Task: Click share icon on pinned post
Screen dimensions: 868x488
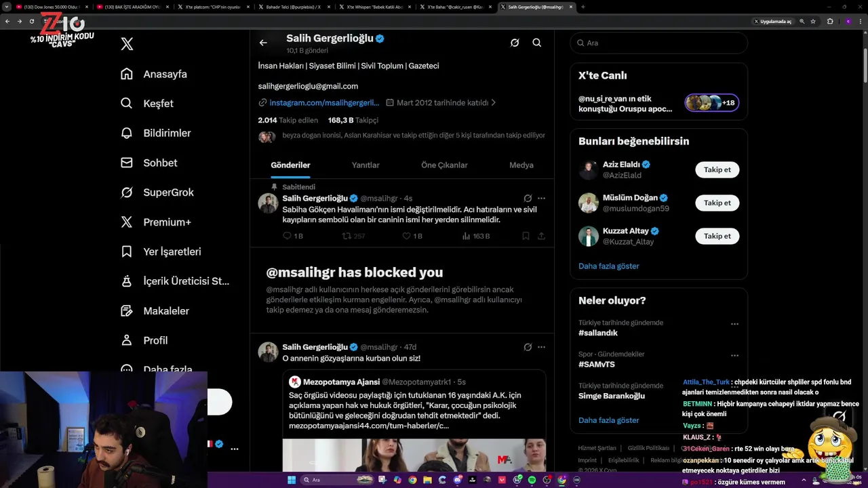Action: click(541, 236)
